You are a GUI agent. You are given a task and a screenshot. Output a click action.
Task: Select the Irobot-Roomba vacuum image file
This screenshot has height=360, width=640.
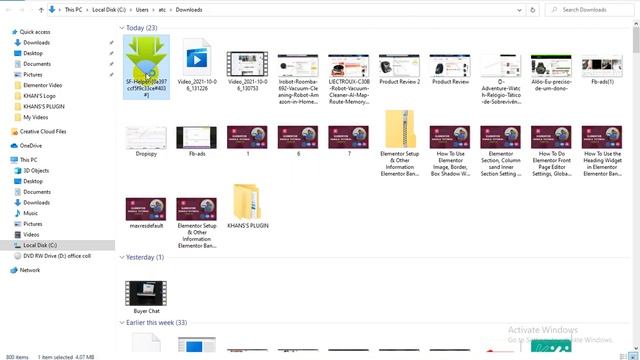point(298,65)
